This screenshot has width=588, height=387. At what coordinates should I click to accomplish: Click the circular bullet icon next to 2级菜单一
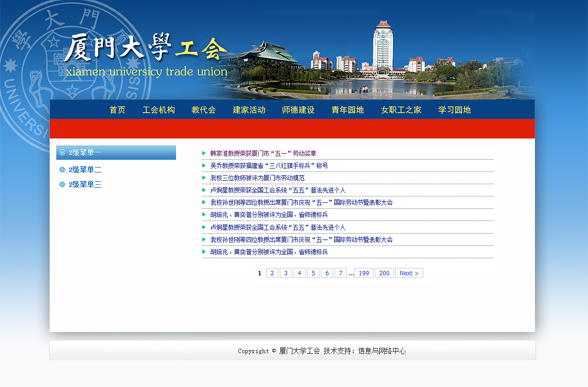click(x=62, y=152)
